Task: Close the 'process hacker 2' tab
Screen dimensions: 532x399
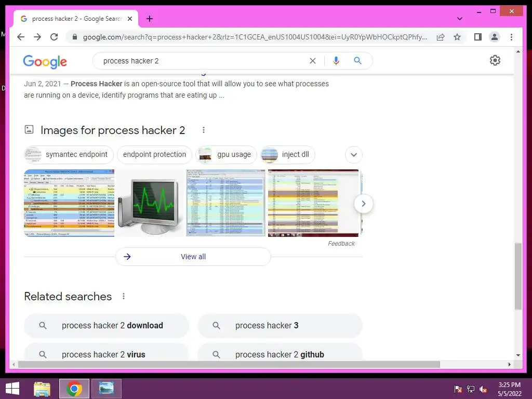Action: tap(130, 19)
